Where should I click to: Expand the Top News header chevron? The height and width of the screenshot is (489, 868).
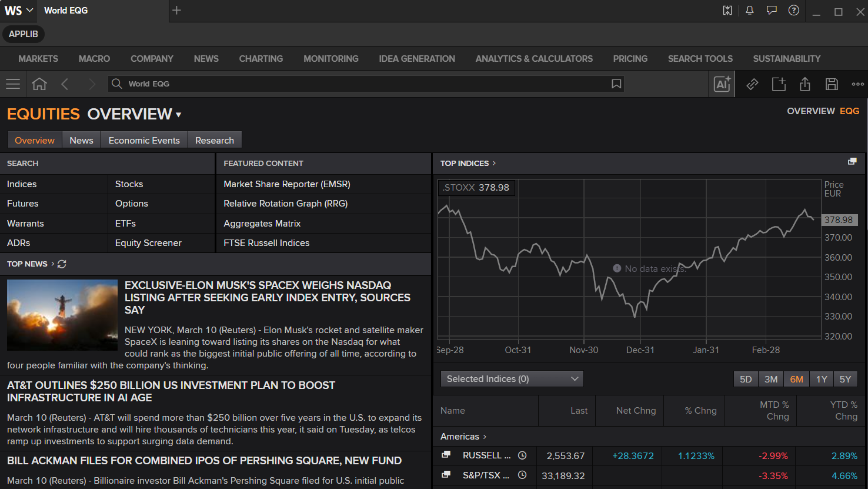(x=52, y=264)
